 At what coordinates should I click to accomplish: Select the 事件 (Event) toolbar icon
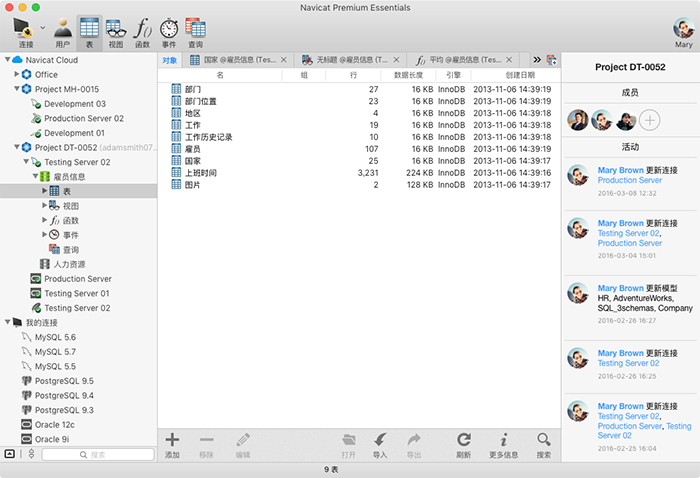tap(169, 32)
